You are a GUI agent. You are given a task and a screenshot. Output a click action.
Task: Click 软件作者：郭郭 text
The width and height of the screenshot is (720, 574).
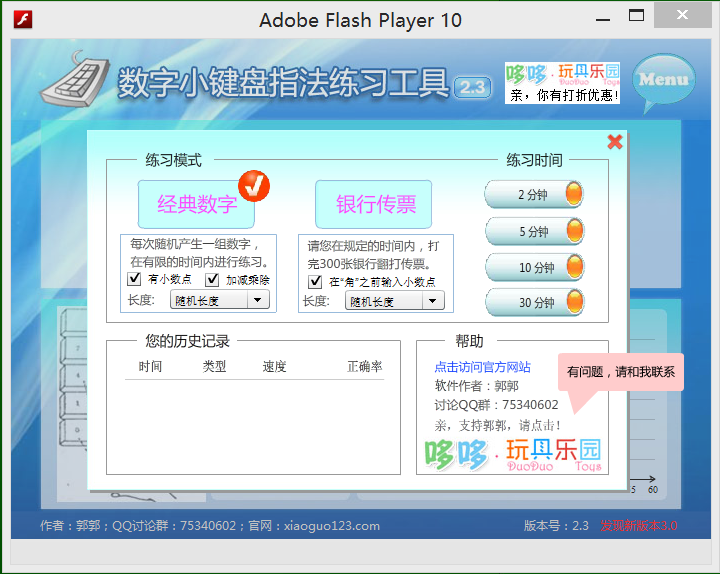(476, 386)
